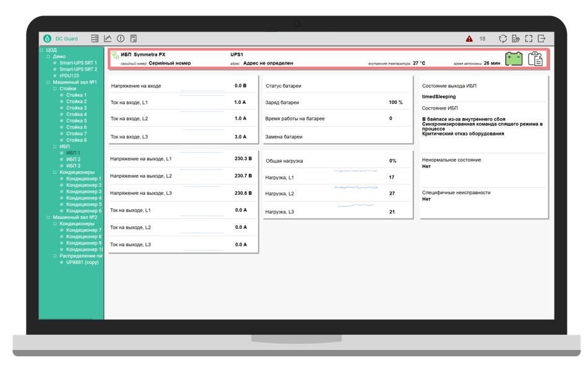This screenshot has width=588, height=381.
Task: Click the red alarm triangle indicator
Action: [x=469, y=38]
